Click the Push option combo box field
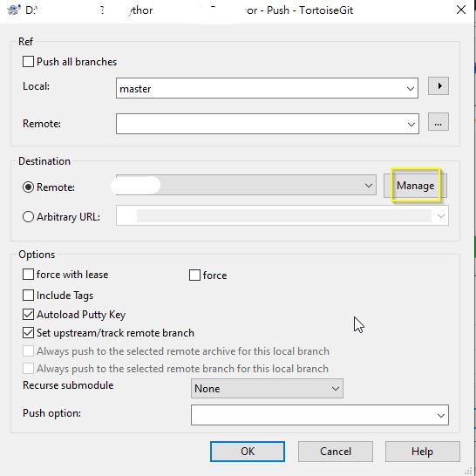The height and width of the screenshot is (476, 476). coord(320,415)
